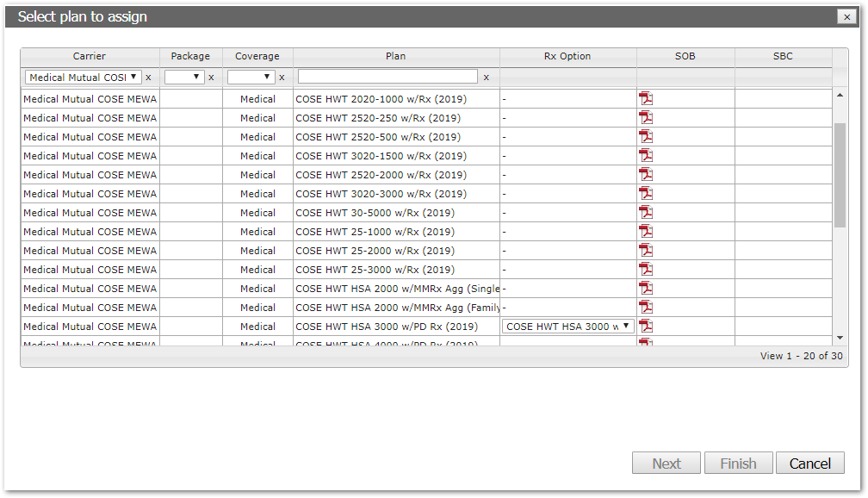Sort by the Coverage column header
868x498 pixels.
(x=257, y=57)
